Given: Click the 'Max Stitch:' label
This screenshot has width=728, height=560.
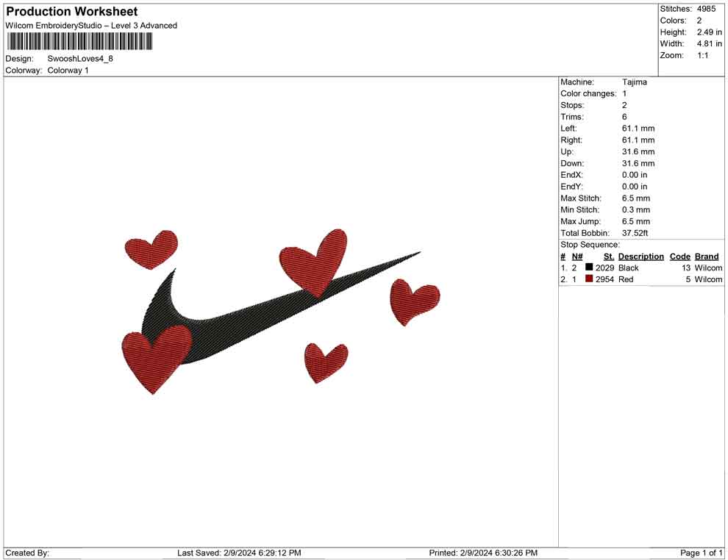Looking at the screenshot, I should 581,198.
